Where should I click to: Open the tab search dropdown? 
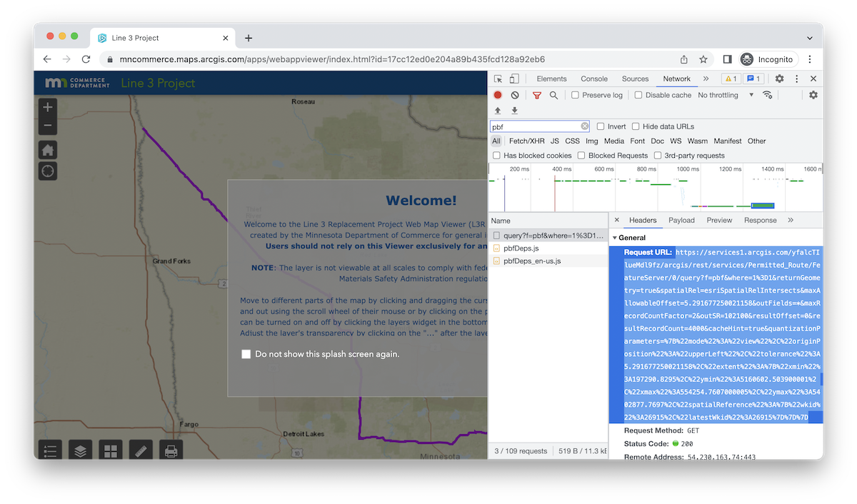(x=810, y=38)
